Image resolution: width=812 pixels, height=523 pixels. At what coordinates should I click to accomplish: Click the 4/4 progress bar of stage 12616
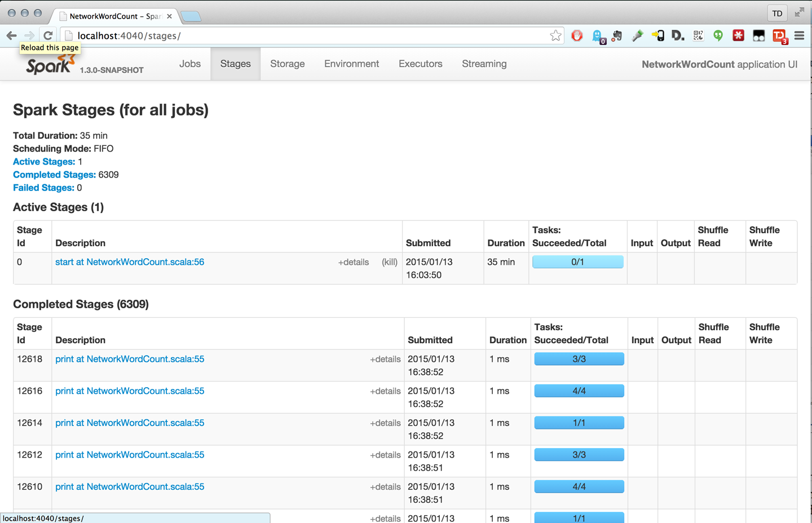(579, 391)
